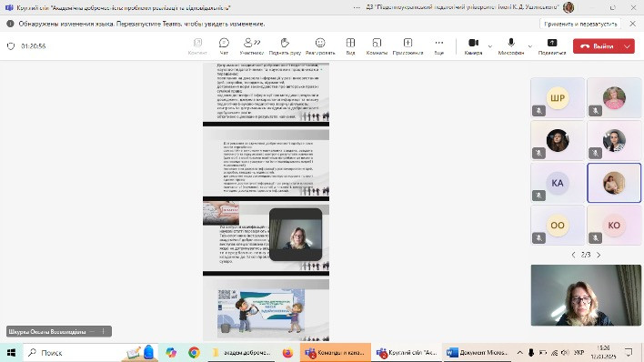Select the highlighted active speaker tile

(614, 183)
